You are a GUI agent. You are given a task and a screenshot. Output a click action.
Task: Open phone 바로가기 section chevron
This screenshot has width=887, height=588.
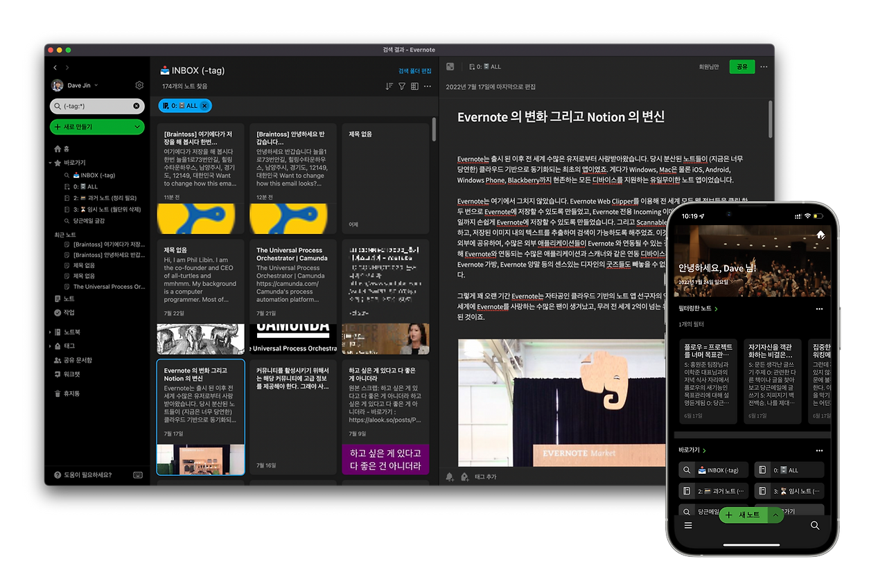[x=705, y=450]
